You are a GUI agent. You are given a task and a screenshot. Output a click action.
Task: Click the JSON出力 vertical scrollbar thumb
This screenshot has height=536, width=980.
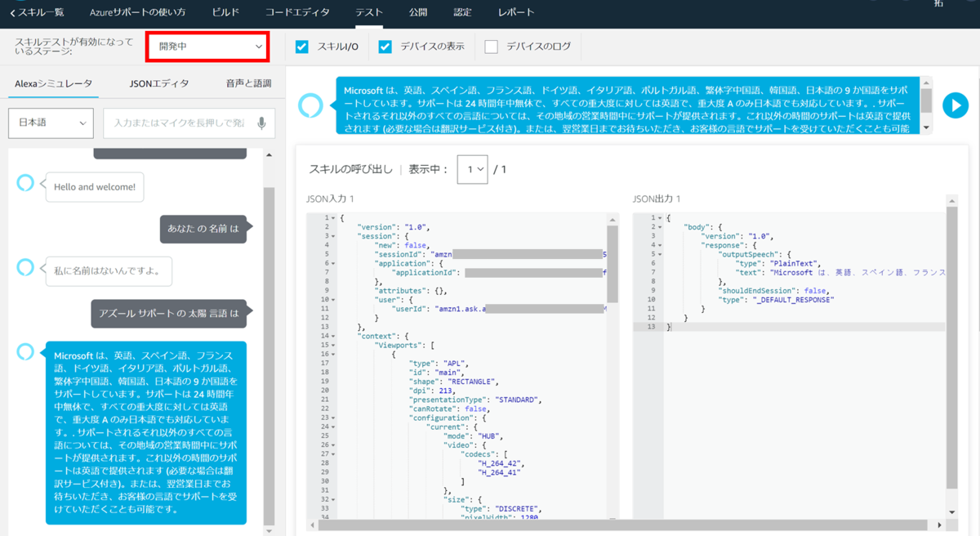[x=951, y=347]
